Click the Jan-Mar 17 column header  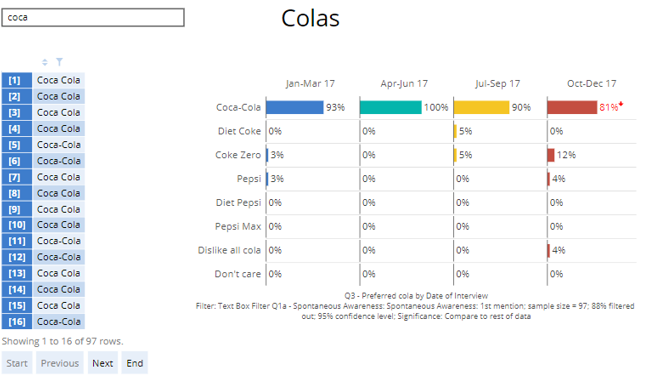pos(310,84)
